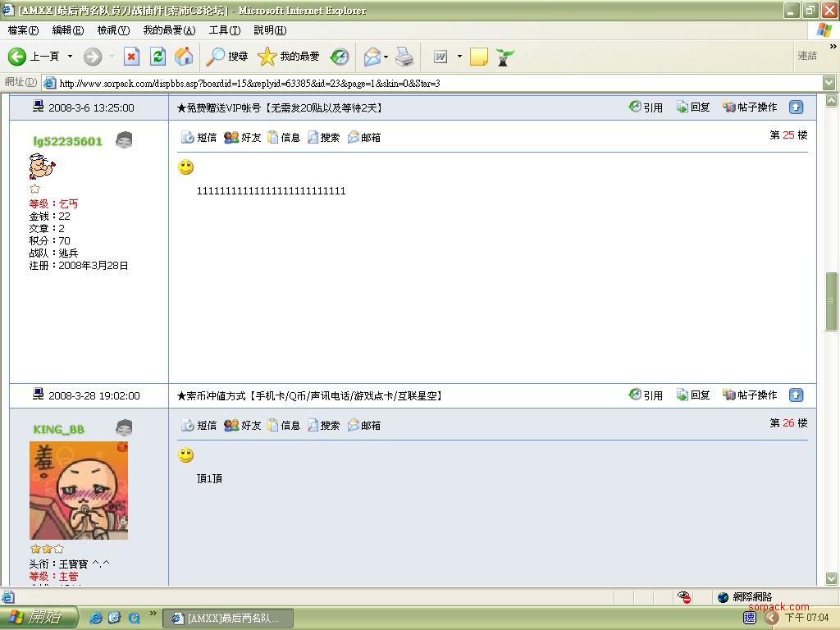Click the Windows 開始 Start button

tap(39, 618)
